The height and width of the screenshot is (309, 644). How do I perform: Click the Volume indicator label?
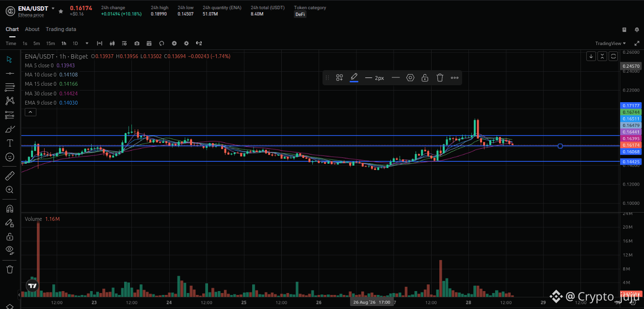(33, 219)
